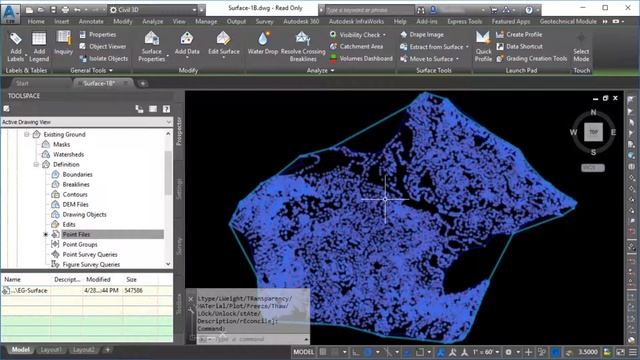This screenshot has width=640, height=360.
Task: Expand the Point Files node
Action: tap(45, 235)
